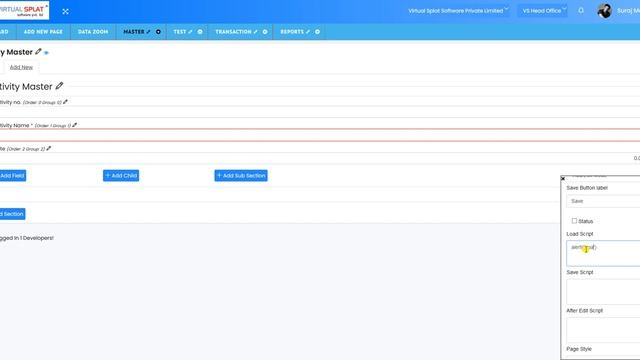Click into the After Edit Script text area
Image resolution: width=640 pixels, height=360 pixels.
[x=603, y=330]
